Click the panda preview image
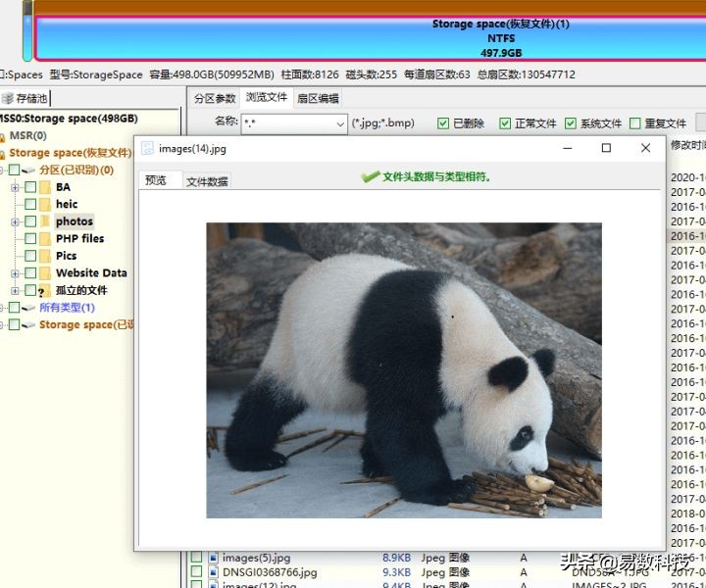706x588 pixels. coord(404,370)
